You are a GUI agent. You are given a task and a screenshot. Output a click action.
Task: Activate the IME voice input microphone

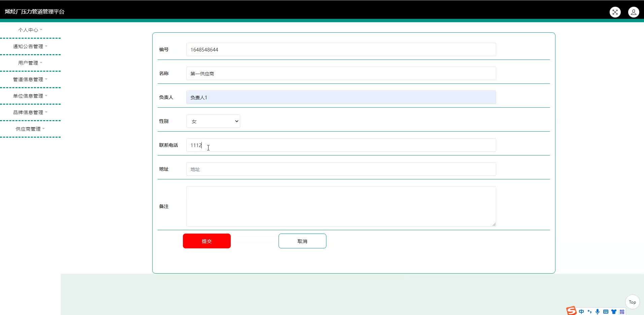[x=598, y=312]
